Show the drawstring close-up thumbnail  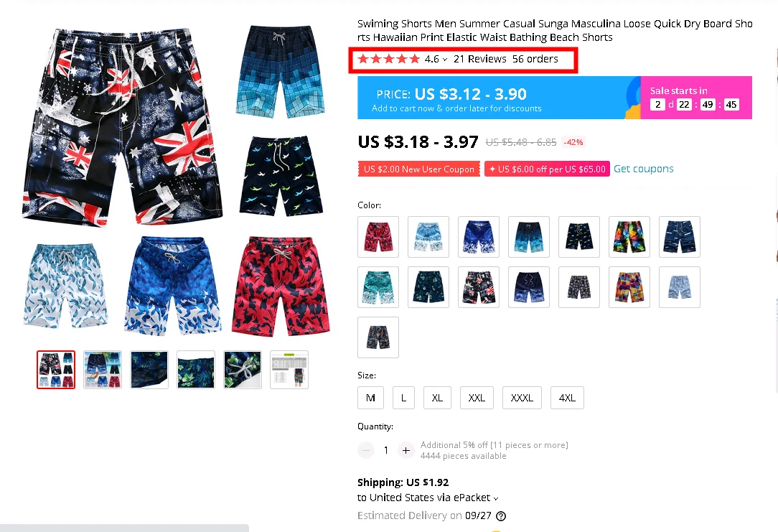[x=243, y=370]
